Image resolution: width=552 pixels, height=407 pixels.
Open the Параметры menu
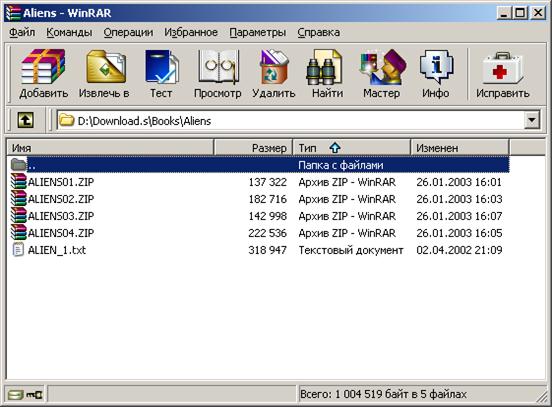(258, 32)
